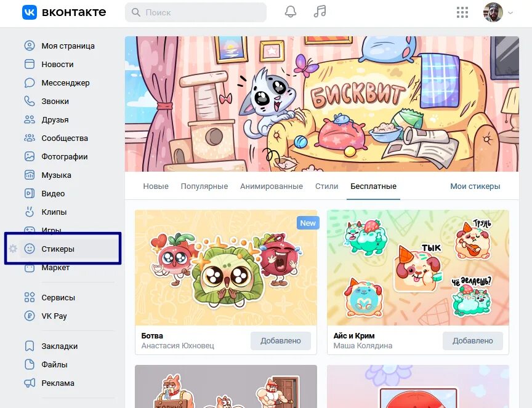
Task: Click the Мессенджер chat bubble icon
Action: pos(30,82)
